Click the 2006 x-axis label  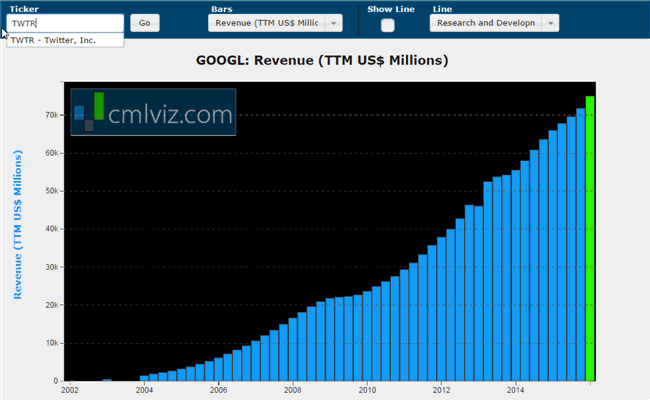218,390
